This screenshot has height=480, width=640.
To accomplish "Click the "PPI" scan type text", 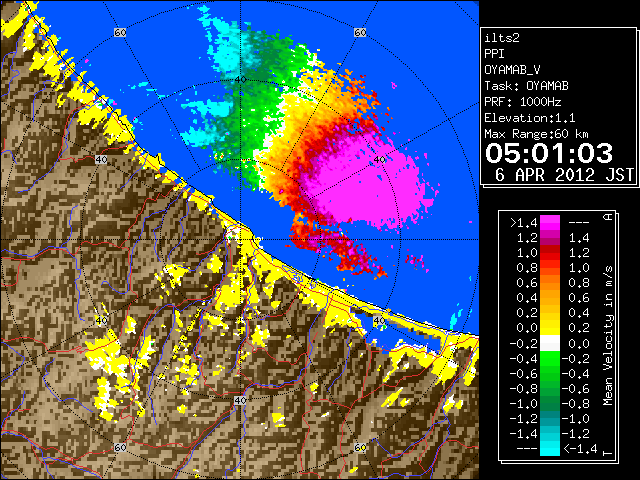I will (x=494, y=54).
